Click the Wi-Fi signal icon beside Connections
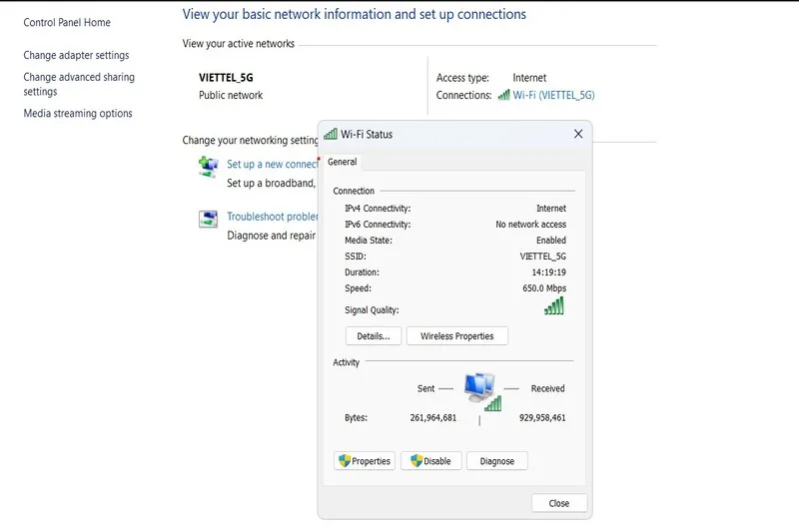 click(x=503, y=95)
